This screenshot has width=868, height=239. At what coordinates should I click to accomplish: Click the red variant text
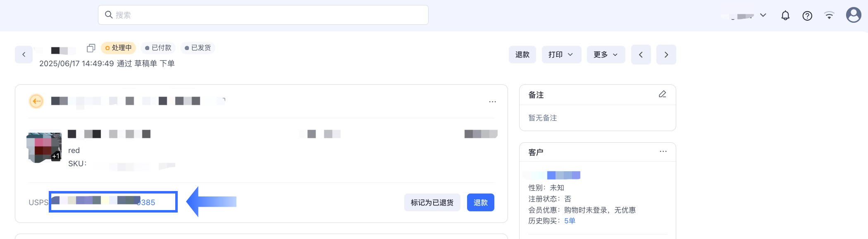tap(74, 151)
